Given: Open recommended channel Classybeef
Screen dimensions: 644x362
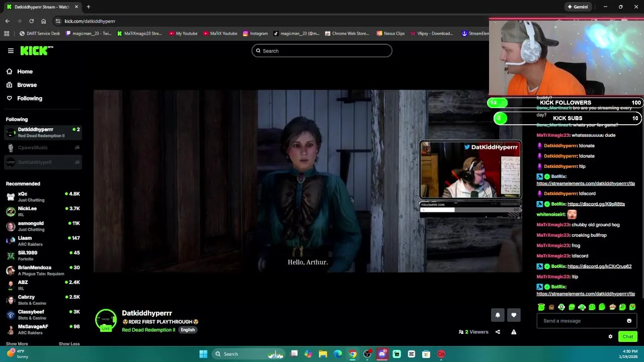Looking at the screenshot, I should [x=43, y=315].
